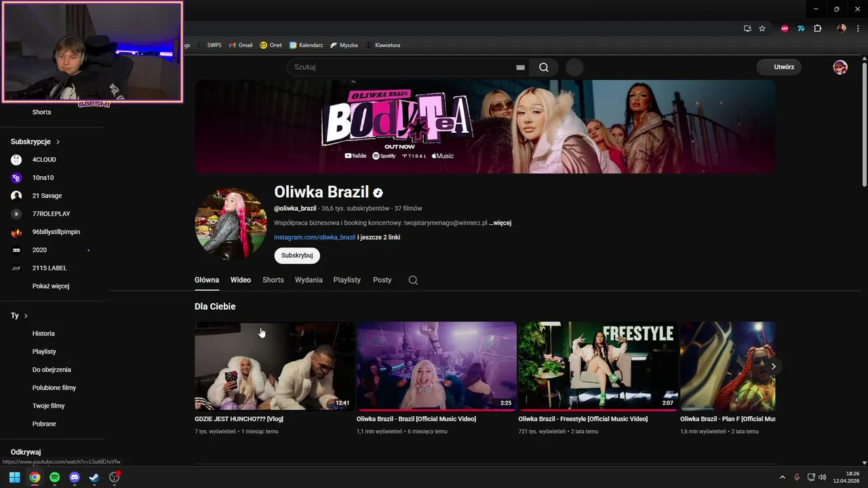Open the 'i jeszcze 2 linki' link
This screenshot has width=868, height=488.
coord(379,237)
